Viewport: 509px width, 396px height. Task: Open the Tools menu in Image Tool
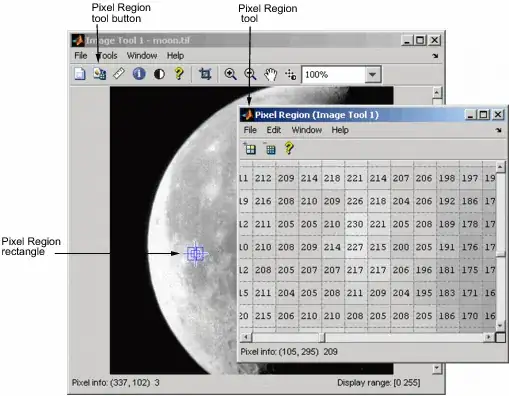click(107, 55)
